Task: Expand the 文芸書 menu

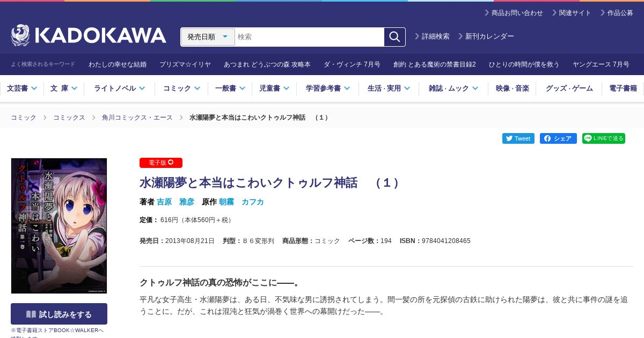Action: (21, 89)
